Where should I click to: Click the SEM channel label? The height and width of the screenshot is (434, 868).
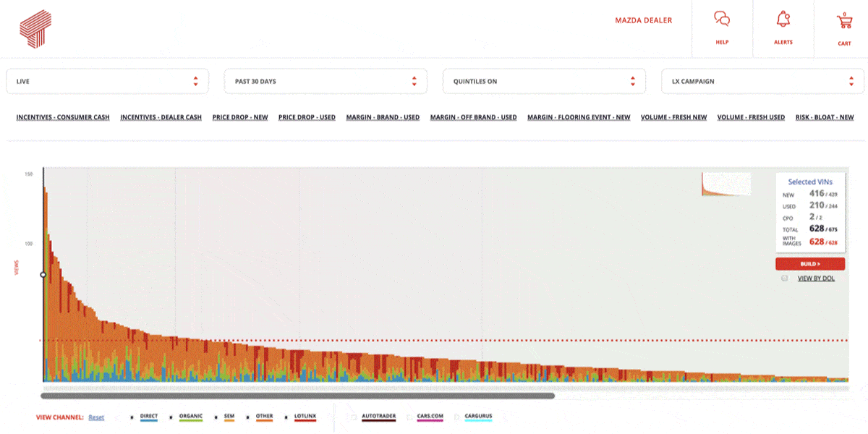(229, 416)
